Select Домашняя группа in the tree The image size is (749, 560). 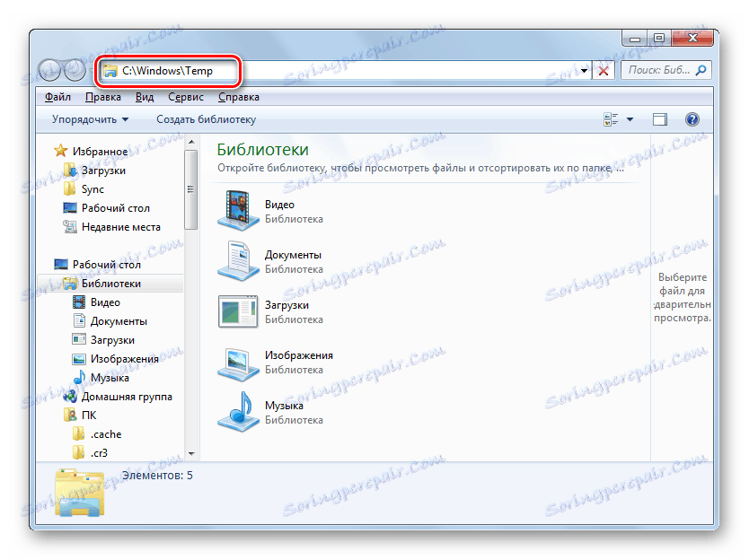(x=127, y=397)
